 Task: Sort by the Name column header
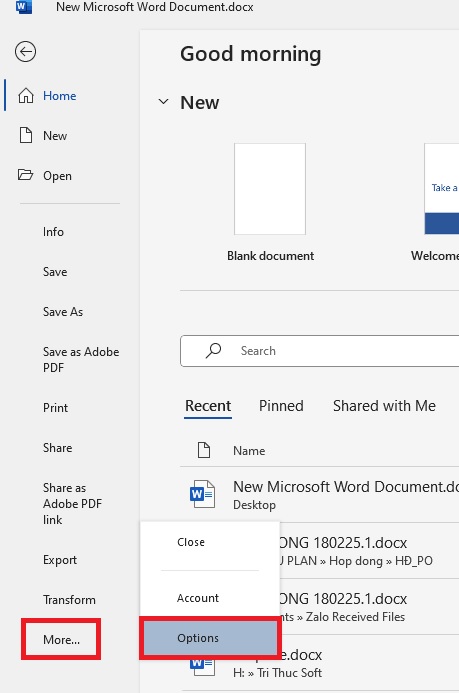point(249,450)
